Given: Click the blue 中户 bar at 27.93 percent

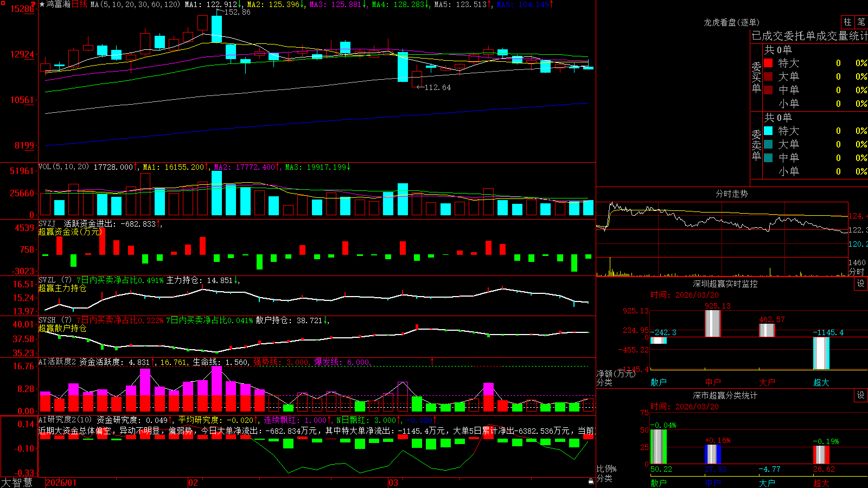Looking at the screenshot, I should coord(712,454).
